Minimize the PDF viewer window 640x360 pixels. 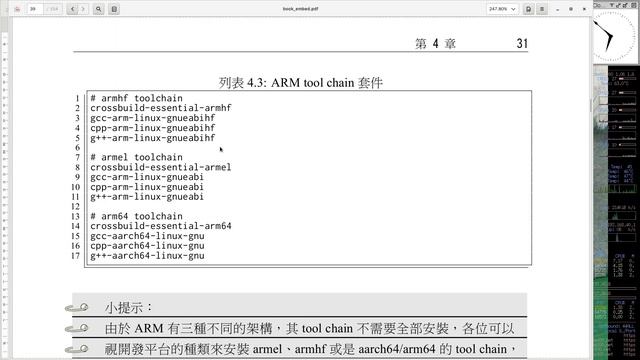coord(558,9)
